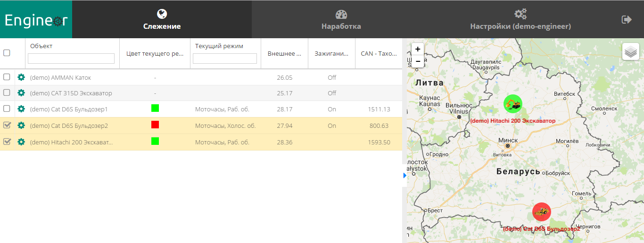The image size is (644, 243).
Task: Open gear settings for AMMAN Каток
Action: (x=21, y=77)
